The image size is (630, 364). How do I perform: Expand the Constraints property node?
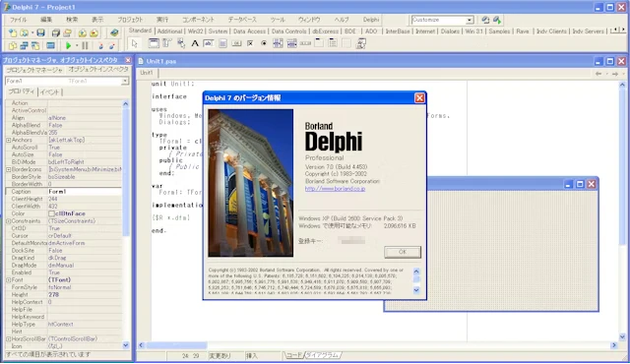point(9,221)
